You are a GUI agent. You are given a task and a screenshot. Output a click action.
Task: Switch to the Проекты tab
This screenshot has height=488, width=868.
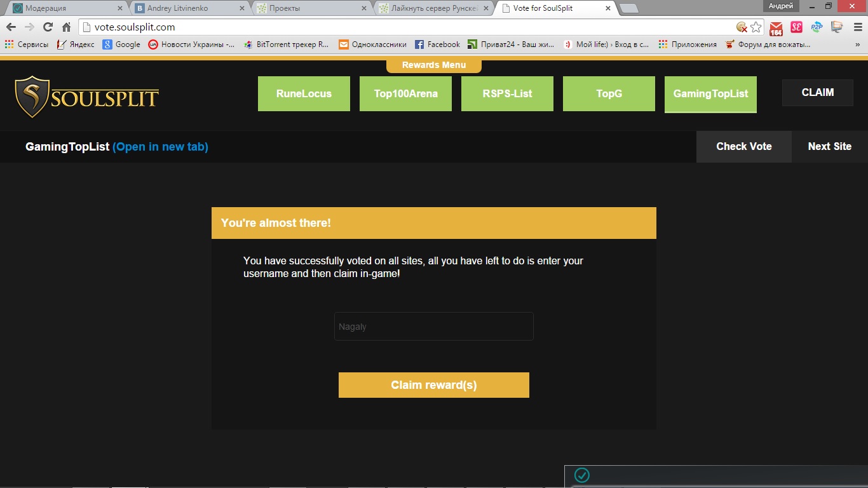(x=311, y=8)
